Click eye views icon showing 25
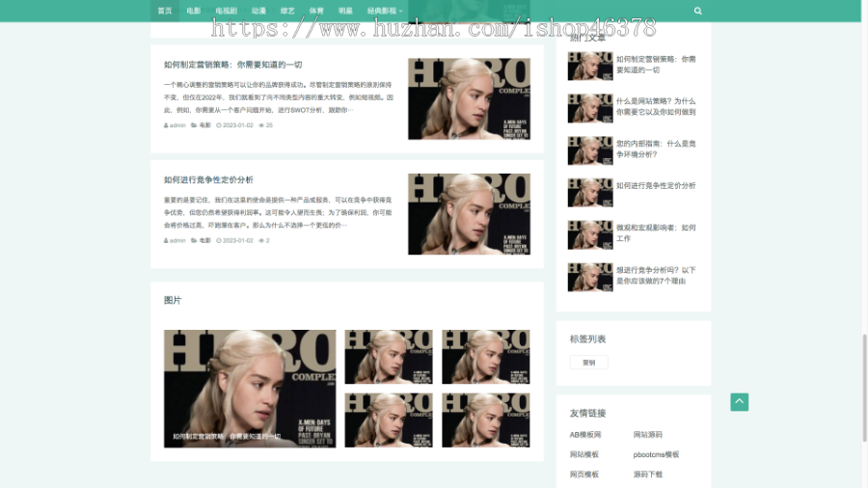Screen dimensions: 868x488 coord(261,125)
